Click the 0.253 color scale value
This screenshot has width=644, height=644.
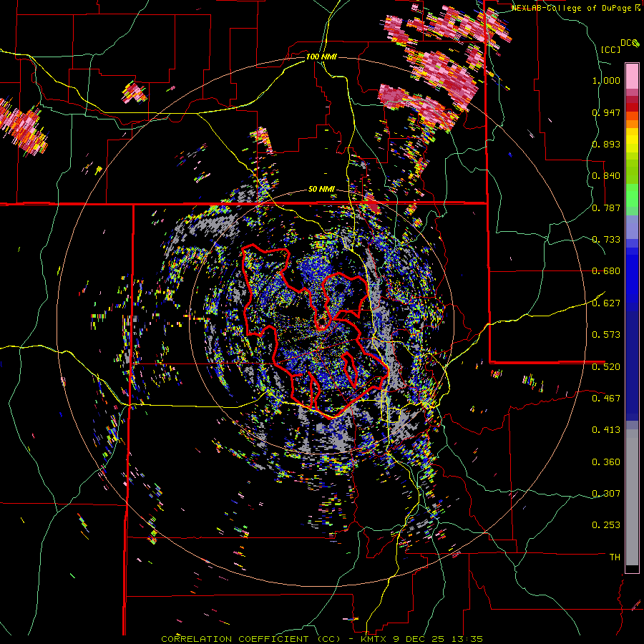tap(606, 525)
